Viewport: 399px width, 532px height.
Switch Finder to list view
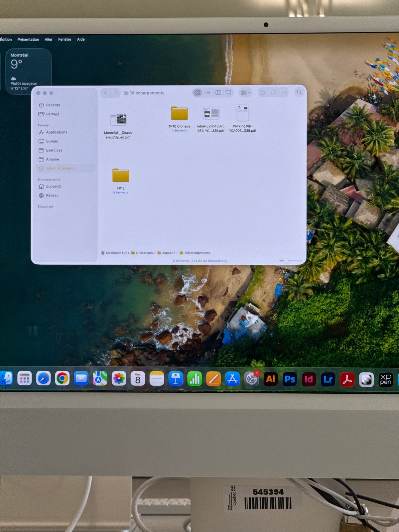(208, 92)
